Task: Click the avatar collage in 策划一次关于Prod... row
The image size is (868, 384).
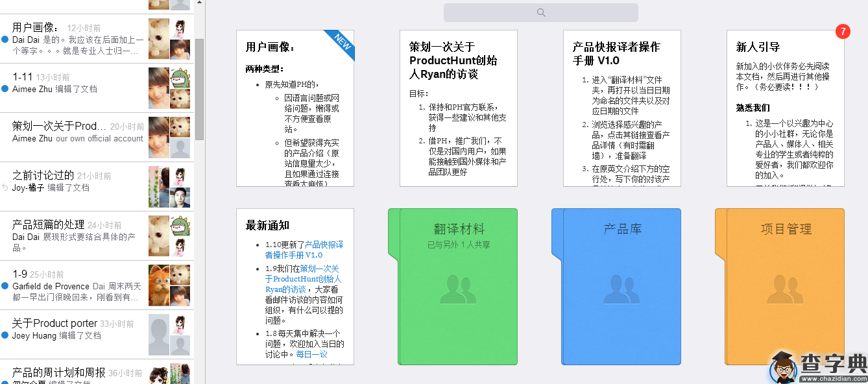Action: point(169,138)
